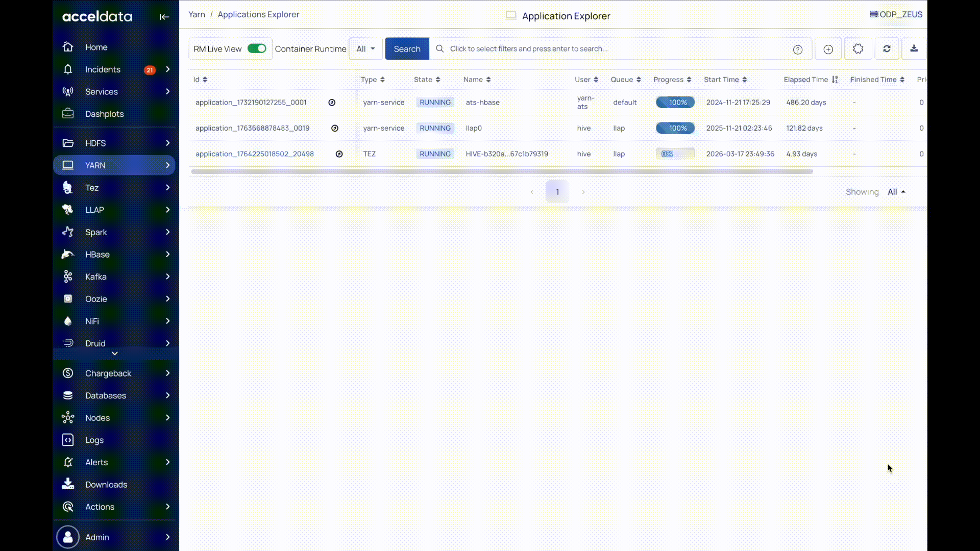The image size is (980, 551).
Task: Toggle the RM Live View switch
Action: [257, 48]
